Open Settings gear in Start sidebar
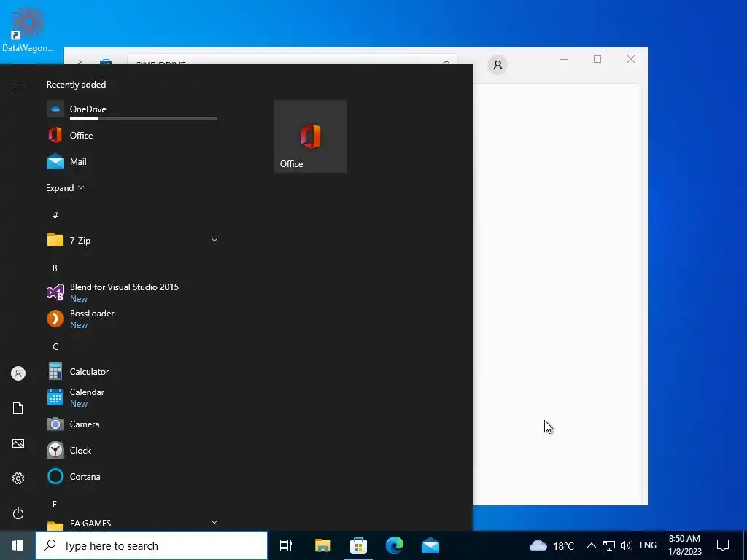Screen dimensions: 747x560 pos(18,478)
